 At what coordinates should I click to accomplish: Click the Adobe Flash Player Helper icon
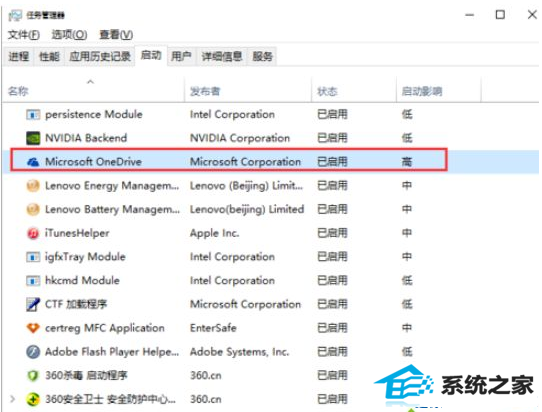pos(33,352)
